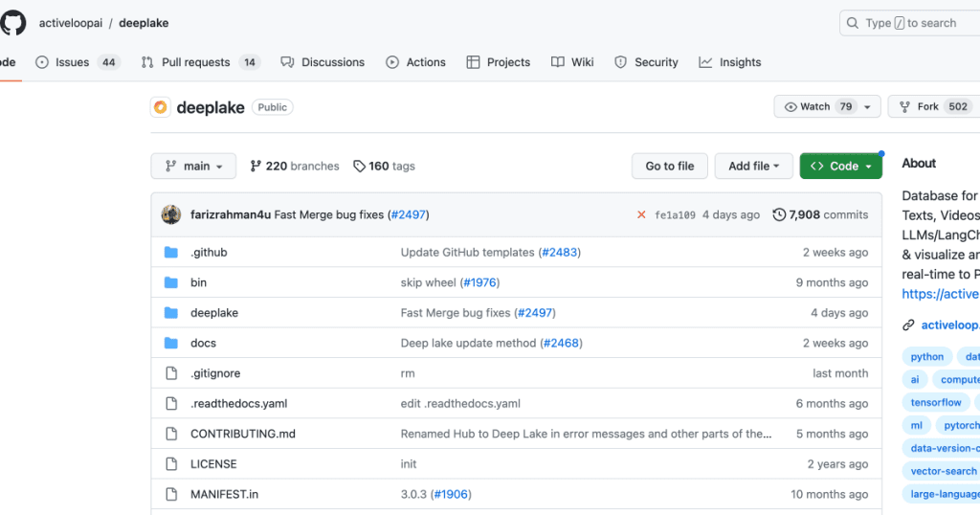Go to the Actions tab

[x=415, y=62]
